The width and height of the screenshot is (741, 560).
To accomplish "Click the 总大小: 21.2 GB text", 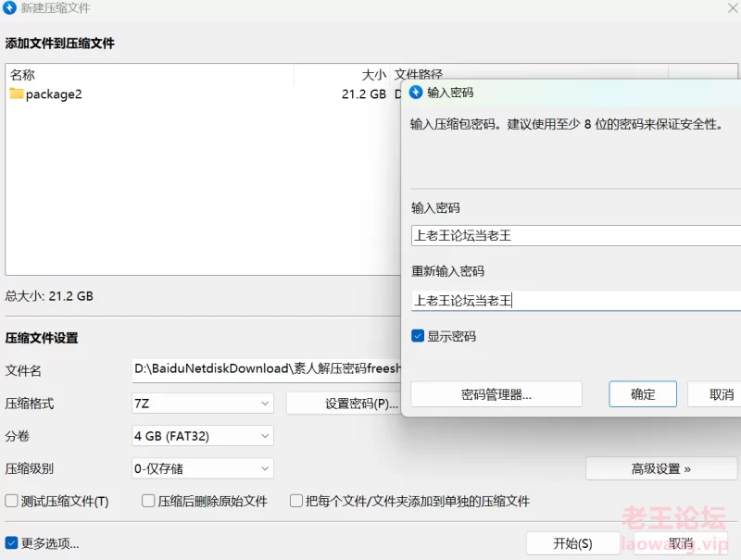I will [x=49, y=296].
